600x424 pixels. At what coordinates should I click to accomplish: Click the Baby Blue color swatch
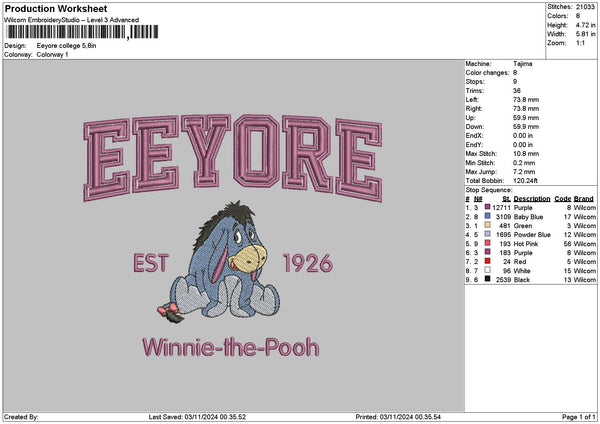pos(487,216)
